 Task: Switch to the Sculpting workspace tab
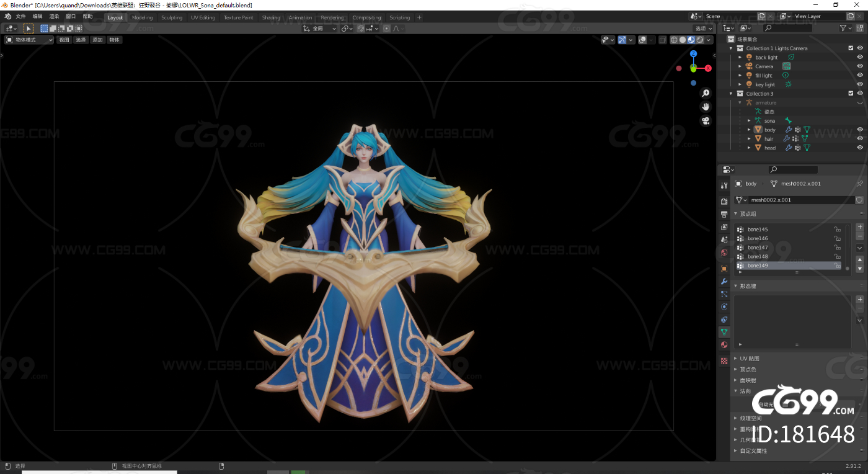[172, 17]
